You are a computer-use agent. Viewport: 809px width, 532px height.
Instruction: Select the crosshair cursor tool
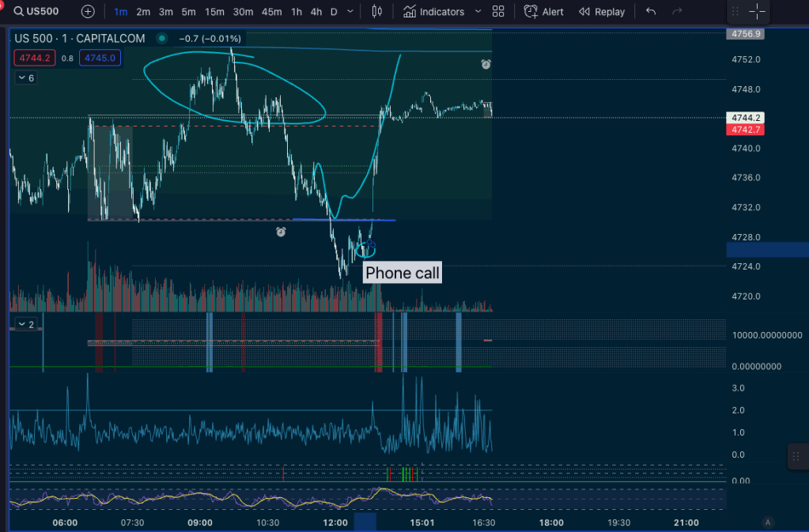(757, 11)
